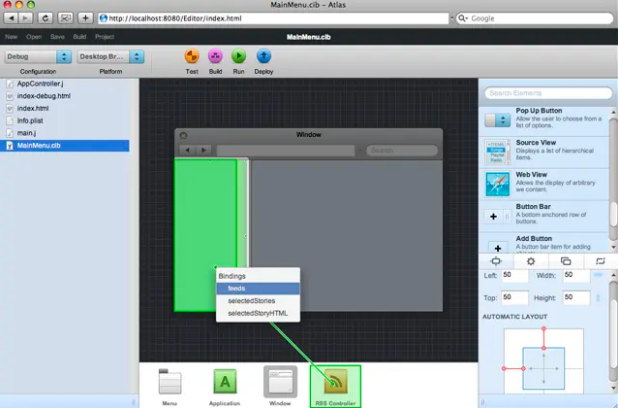Select the Web View element in library
The width and height of the screenshot is (618, 408).
point(544,184)
